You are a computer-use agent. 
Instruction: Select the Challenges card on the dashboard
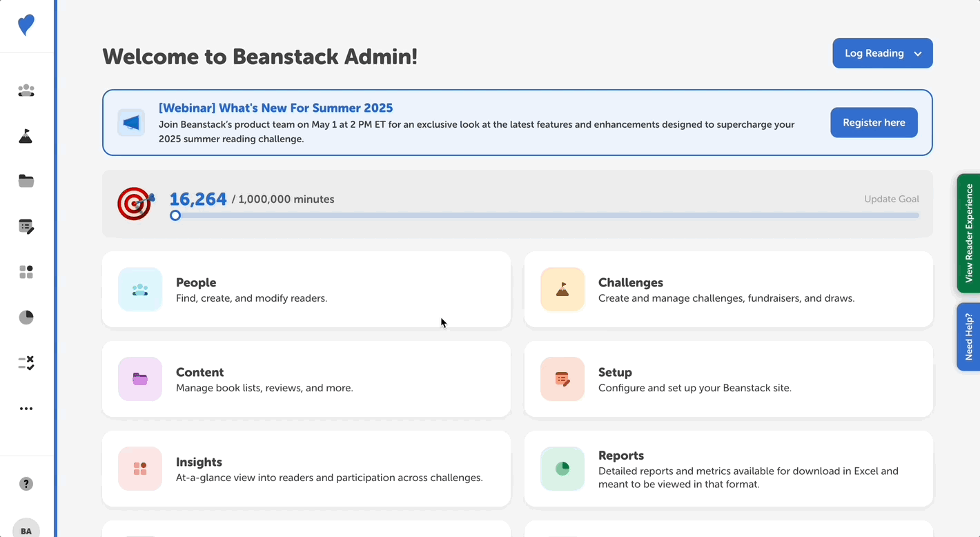(x=728, y=289)
